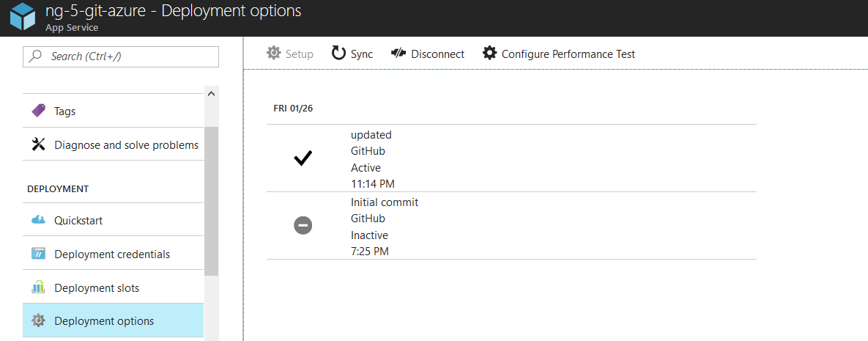The width and height of the screenshot is (868, 341).
Task: Click the sidebar scroll up arrow
Action: tap(211, 93)
